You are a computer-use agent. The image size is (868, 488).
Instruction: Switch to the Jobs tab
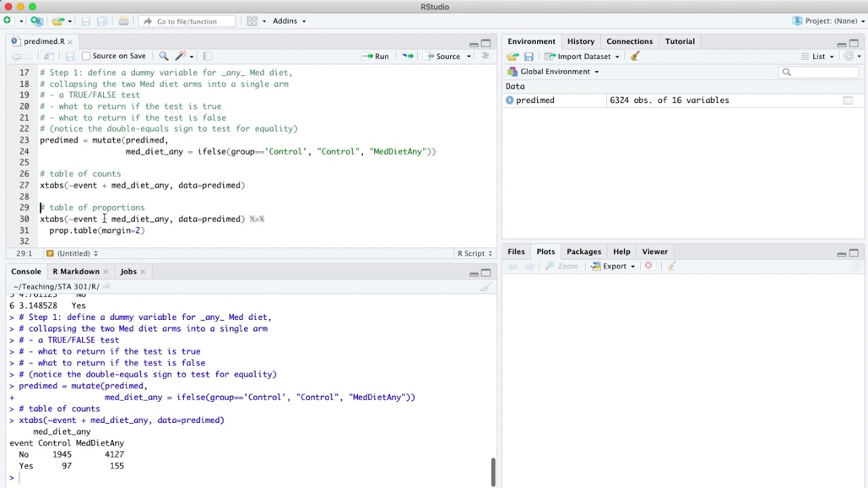point(128,271)
